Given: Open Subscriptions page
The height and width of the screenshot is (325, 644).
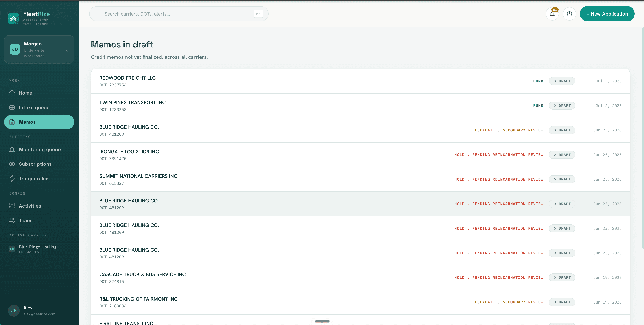Looking at the screenshot, I should [x=39, y=164].
